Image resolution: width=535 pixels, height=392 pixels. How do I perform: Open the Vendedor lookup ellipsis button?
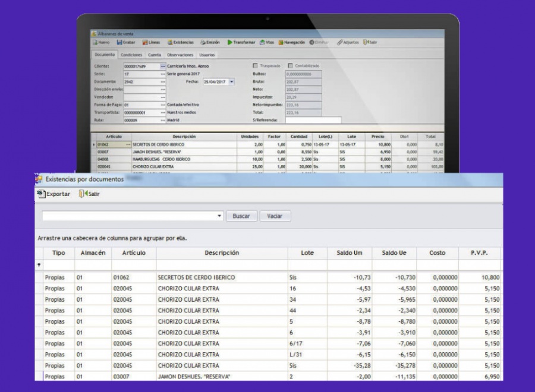tap(163, 97)
